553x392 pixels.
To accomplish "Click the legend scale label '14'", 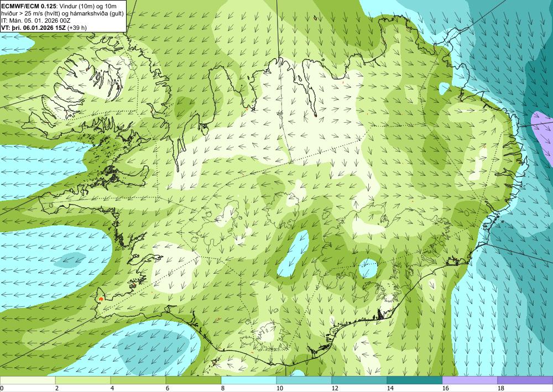I will coord(390,388).
